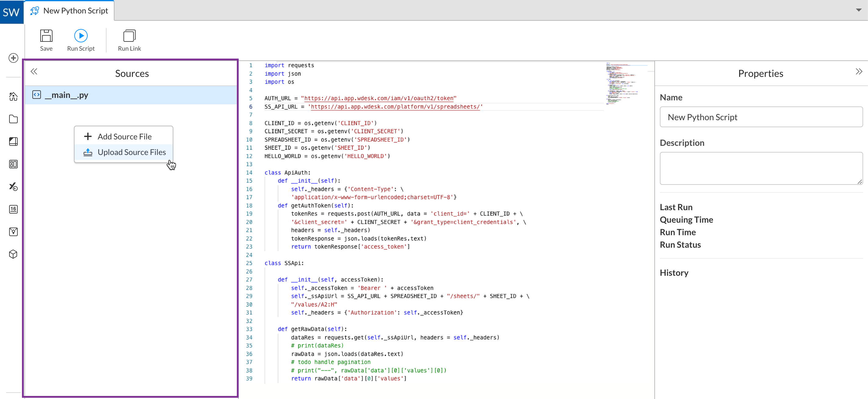
Task: Click 'import requests' on line 1
Action: click(x=289, y=65)
